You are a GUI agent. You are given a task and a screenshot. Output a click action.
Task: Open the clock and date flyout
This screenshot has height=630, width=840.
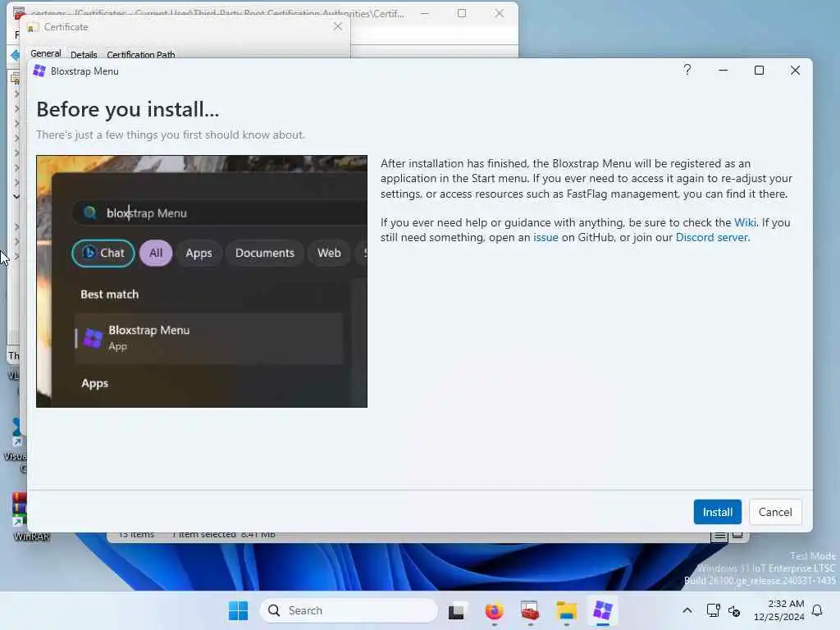click(778, 610)
